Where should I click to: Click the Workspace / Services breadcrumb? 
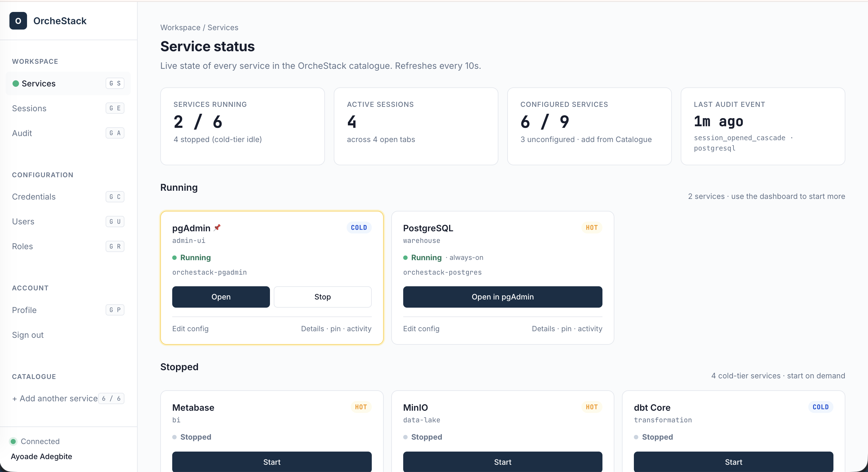[x=199, y=28]
